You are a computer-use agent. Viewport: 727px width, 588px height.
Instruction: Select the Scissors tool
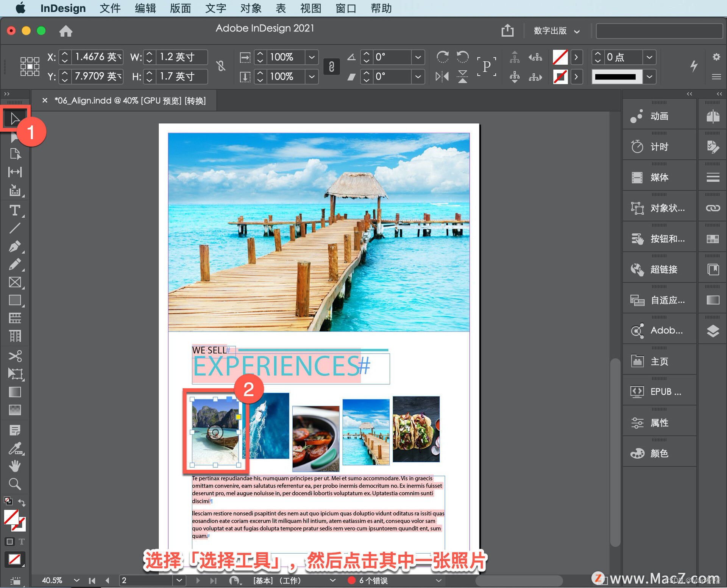pyautogui.click(x=15, y=356)
